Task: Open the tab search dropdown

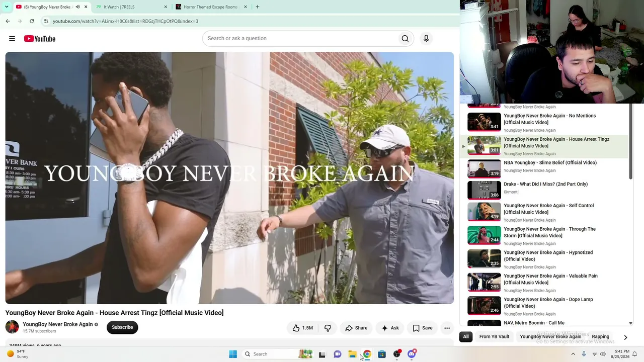Action: tap(7, 7)
